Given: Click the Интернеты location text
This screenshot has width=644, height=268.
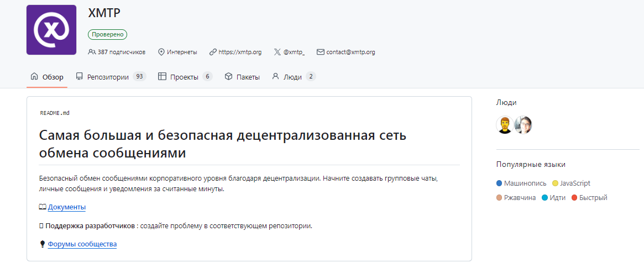Looking at the screenshot, I should point(182,52).
